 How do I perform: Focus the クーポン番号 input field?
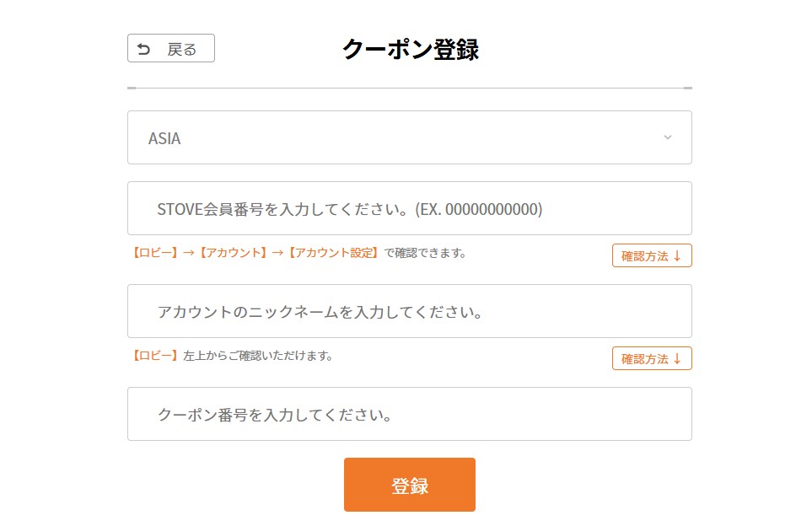410,414
